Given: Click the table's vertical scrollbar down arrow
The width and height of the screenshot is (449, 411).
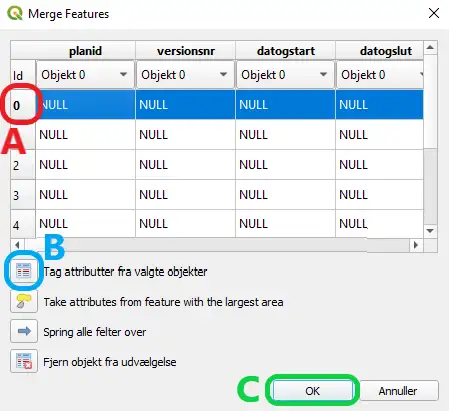Looking at the screenshot, I should (430, 231).
